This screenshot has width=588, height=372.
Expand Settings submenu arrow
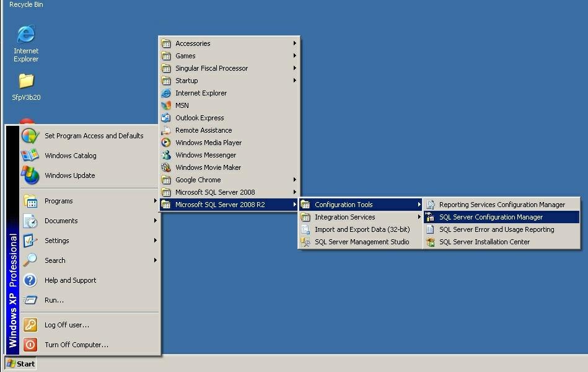pos(155,240)
